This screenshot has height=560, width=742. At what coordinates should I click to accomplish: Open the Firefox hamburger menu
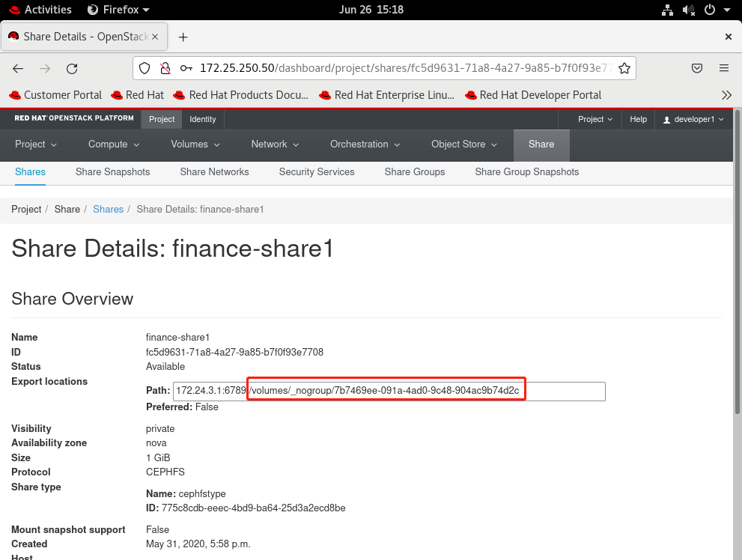723,68
